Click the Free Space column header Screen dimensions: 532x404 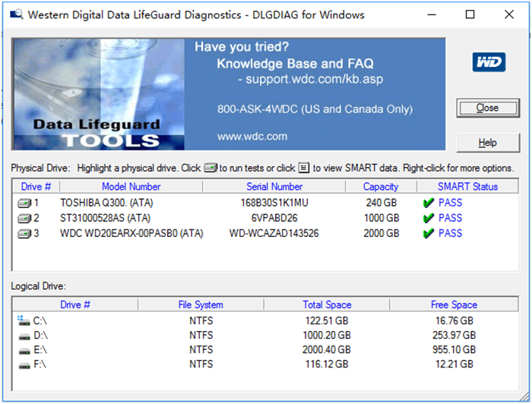pyautogui.click(x=454, y=305)
